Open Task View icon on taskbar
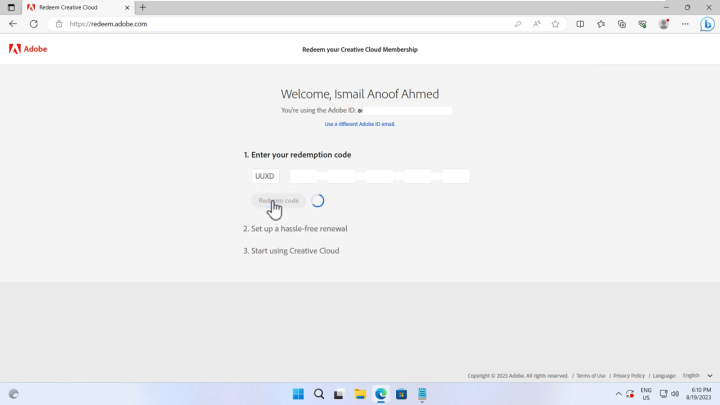The width and height of the screenshot is (720, 405). pos(339,394)
